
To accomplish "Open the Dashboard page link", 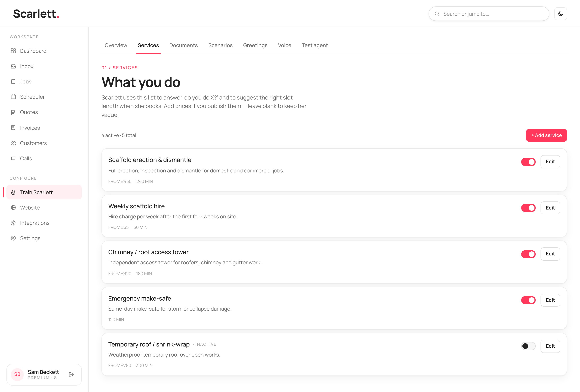I will (44, 51).
